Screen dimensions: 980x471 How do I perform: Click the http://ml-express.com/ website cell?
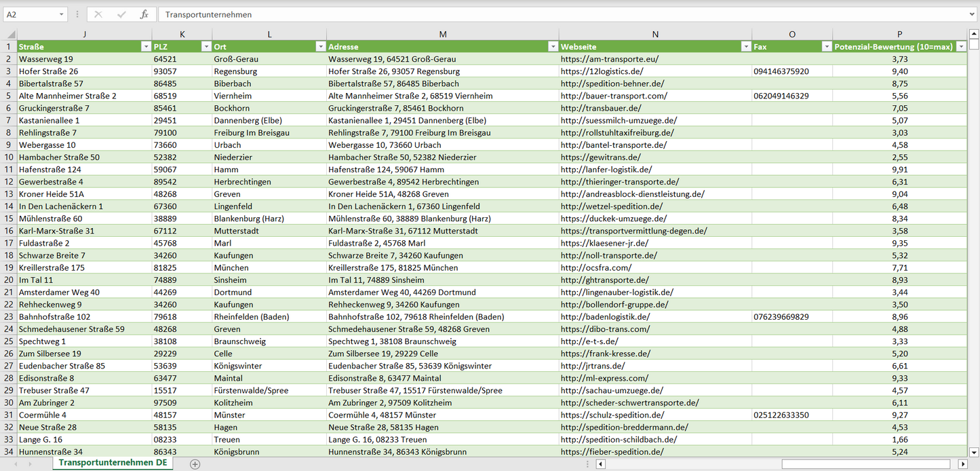604,378
